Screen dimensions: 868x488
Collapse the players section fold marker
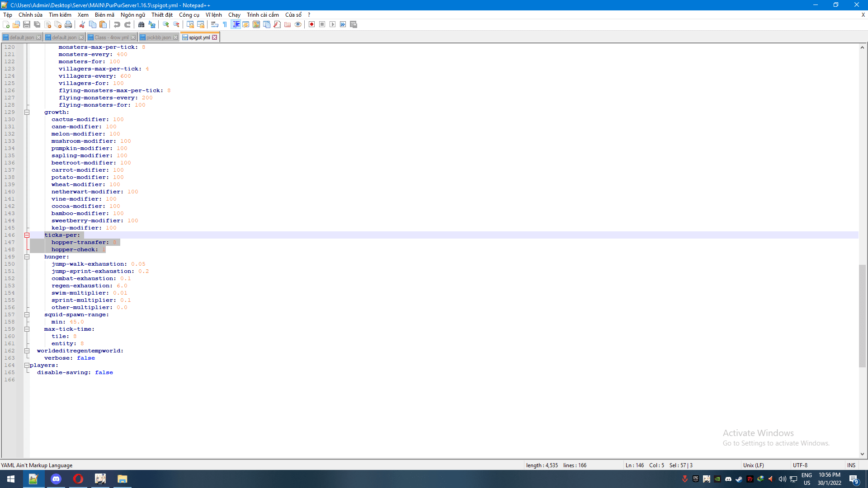(27, 365)
